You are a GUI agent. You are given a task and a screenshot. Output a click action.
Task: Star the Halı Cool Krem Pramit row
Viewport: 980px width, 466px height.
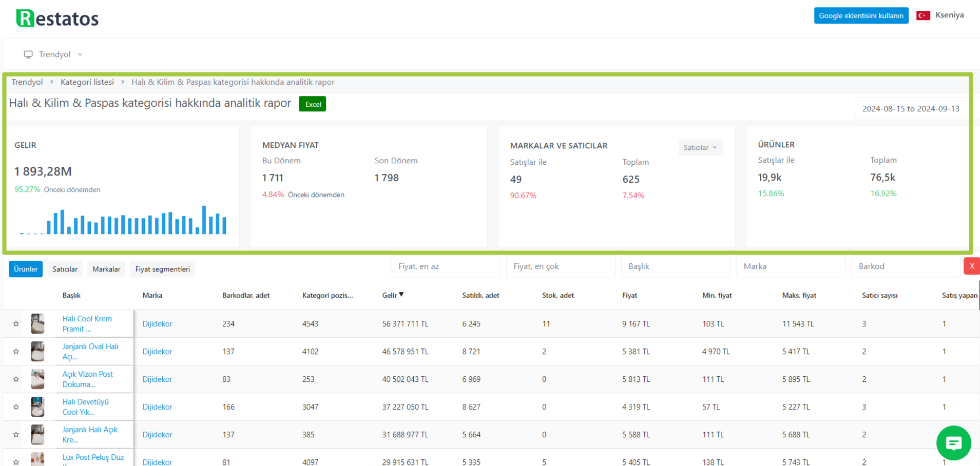(x=16, y=324)
